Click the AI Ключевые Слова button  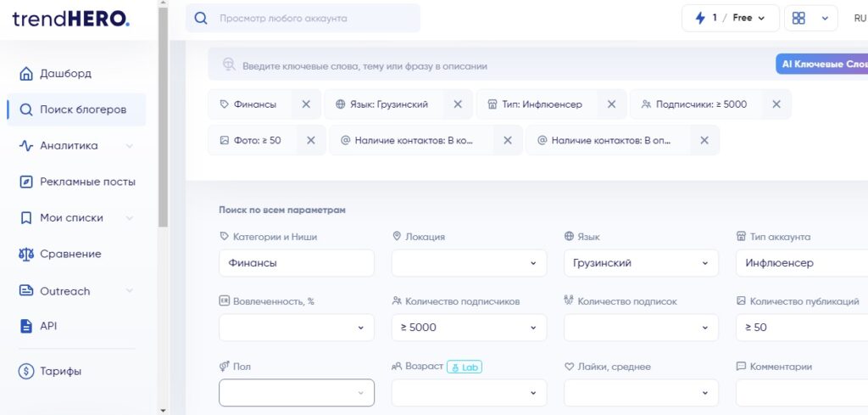pos(821,64)
